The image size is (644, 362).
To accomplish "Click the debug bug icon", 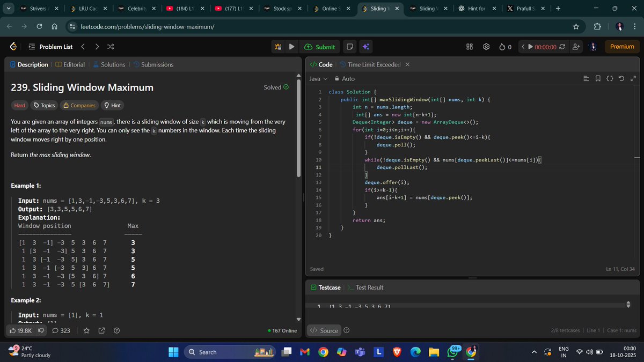I will (x=278, y=47).
